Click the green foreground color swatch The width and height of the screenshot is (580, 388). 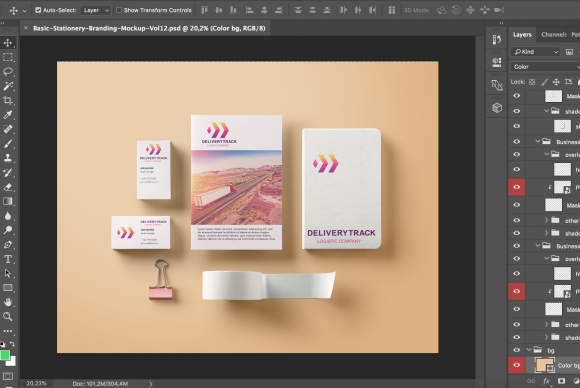(x=4, y=355)
